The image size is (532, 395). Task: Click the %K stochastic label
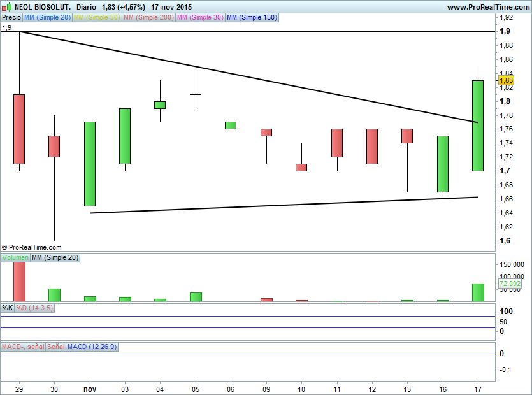pos(8,308)
